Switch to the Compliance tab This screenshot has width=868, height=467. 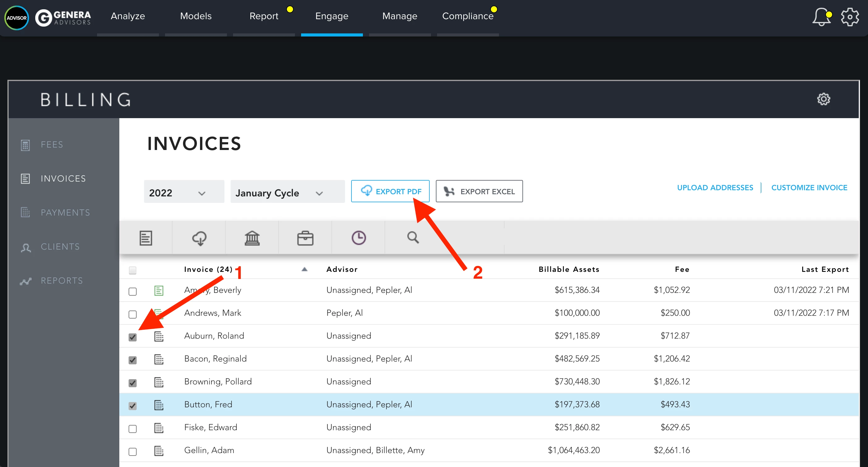point(467,16)
